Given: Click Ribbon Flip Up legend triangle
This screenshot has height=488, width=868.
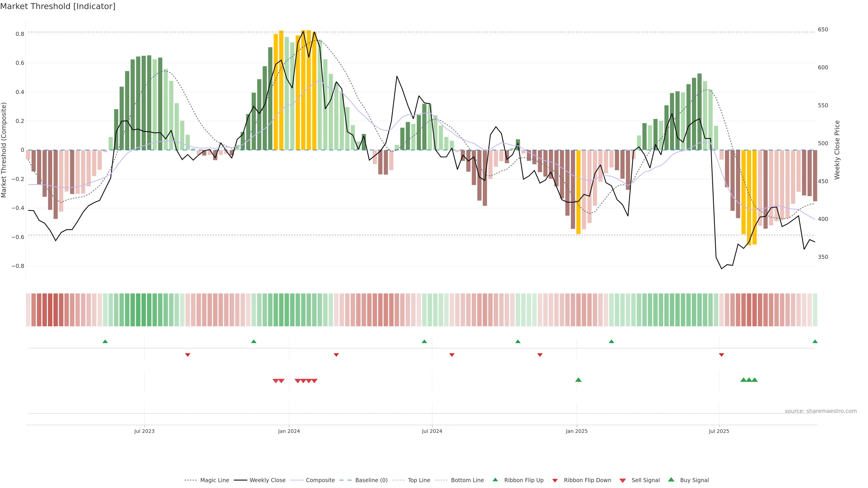Looking at the screenshot, I should click(x=495, y=480).
